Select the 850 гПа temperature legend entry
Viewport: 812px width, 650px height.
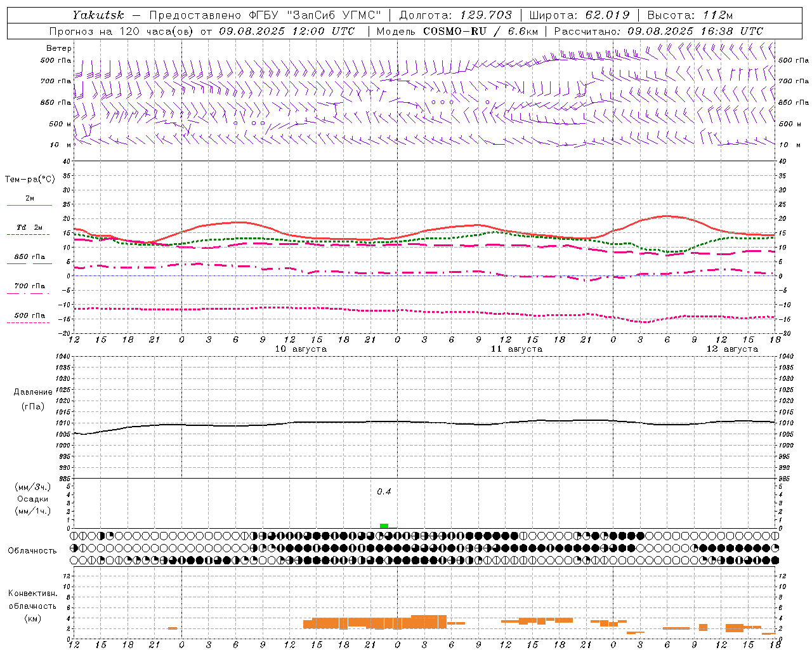tap(30, 257)
